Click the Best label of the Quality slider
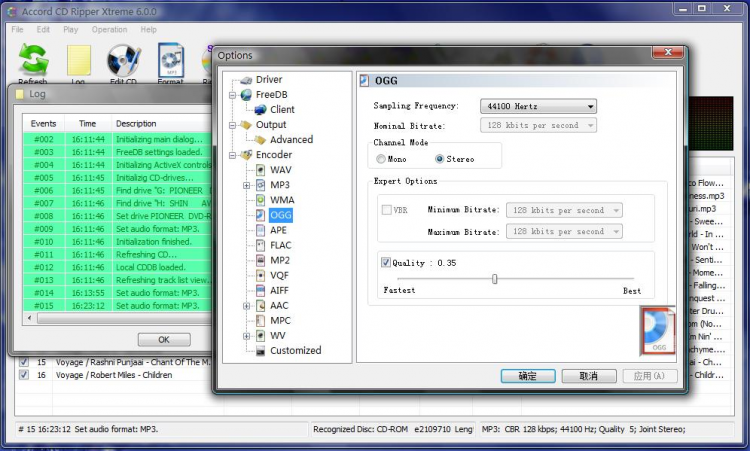Screen dimensions: 750x451 632,291
